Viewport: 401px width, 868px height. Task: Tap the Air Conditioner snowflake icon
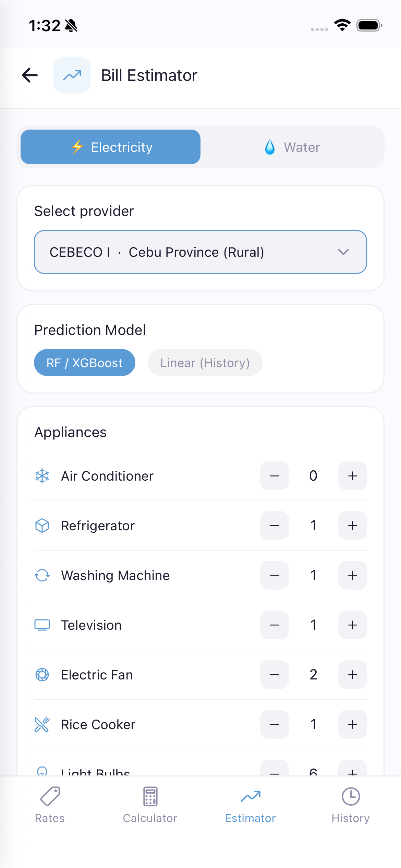coord(42,476)
